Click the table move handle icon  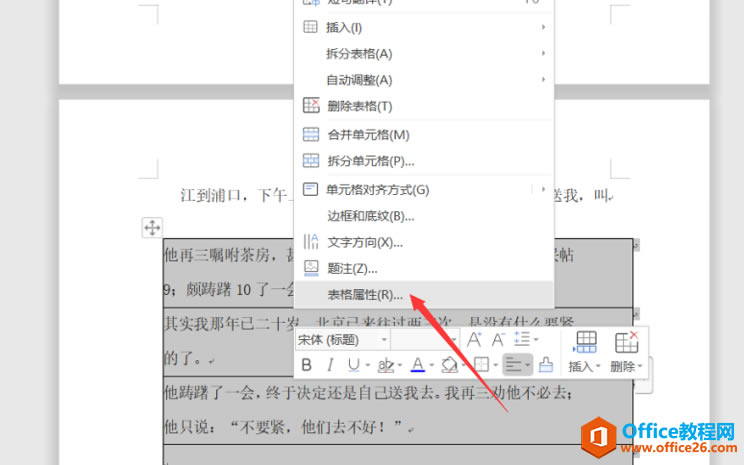tap(152, 228)
